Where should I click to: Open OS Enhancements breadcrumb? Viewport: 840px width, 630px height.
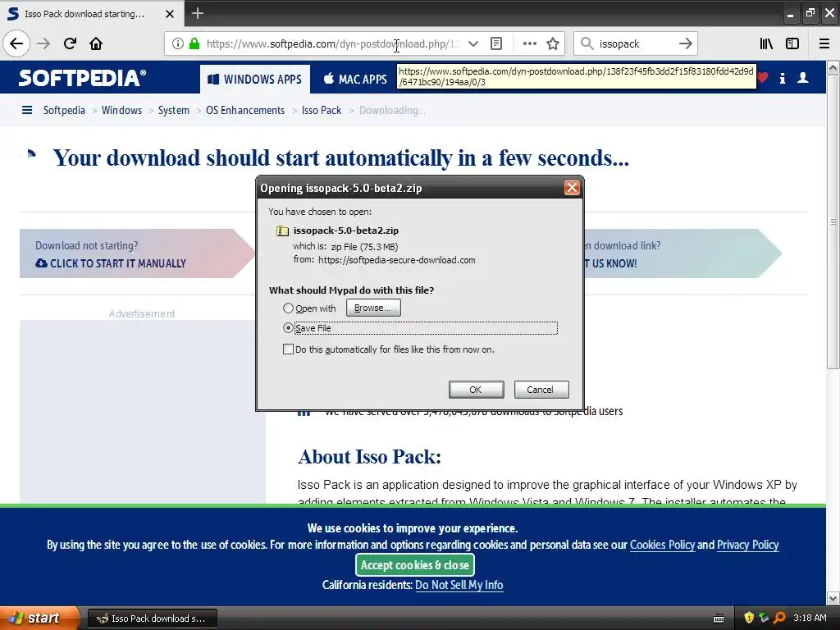pos(245,111)
